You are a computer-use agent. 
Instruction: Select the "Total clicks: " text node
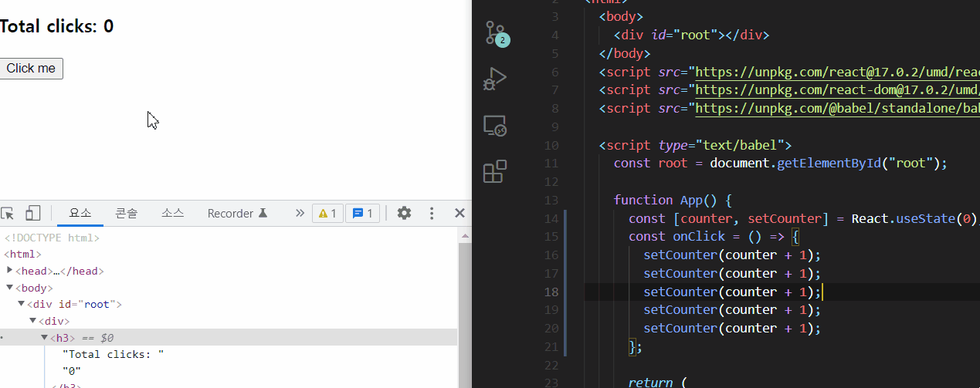[114, 354]
